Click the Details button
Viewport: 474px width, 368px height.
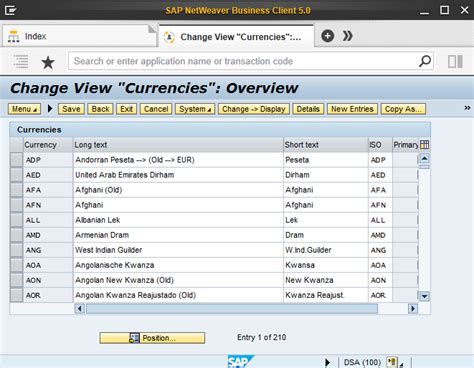308,109
